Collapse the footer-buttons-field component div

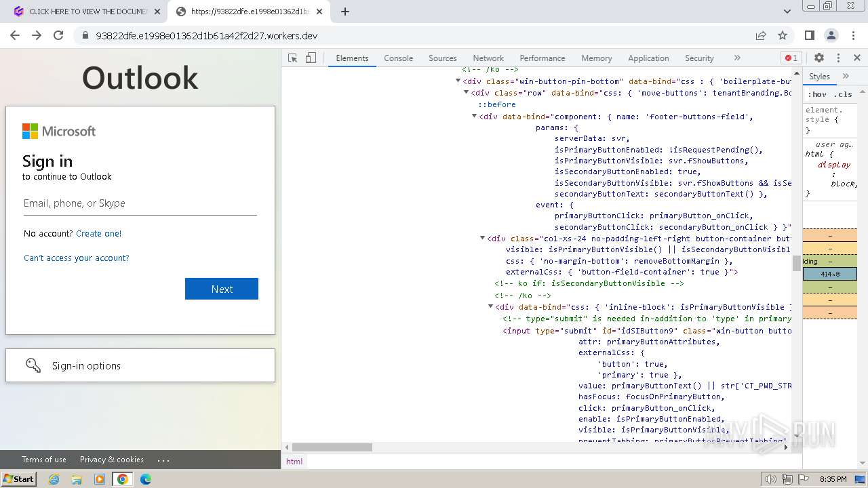(x=475, y=117)
